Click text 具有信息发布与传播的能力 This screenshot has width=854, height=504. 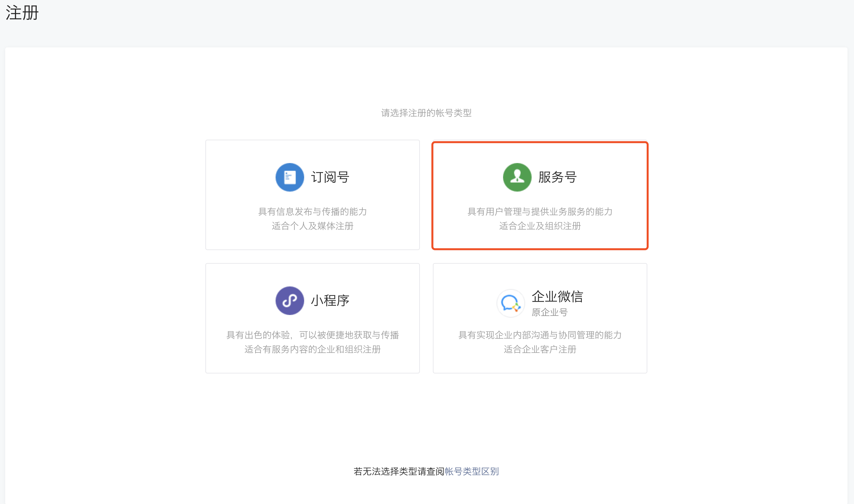pos(313,212)
